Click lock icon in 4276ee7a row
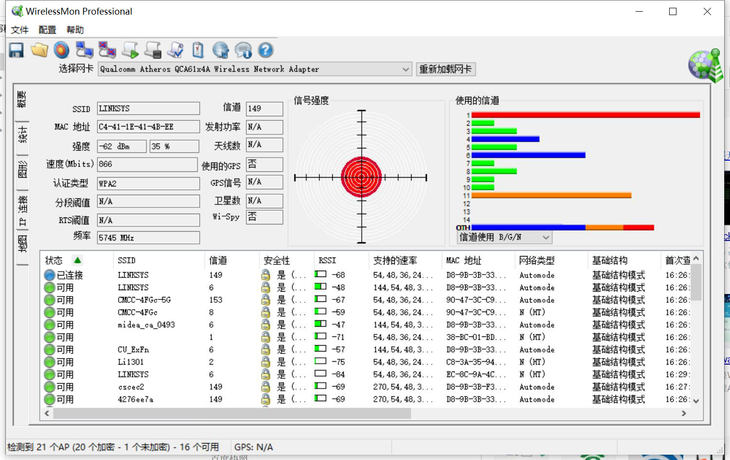The image size is (730, 460). [265, 399]
